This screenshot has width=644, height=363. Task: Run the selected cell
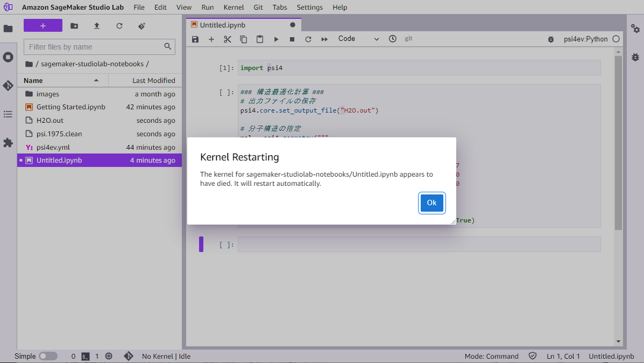tap(276, 39)
